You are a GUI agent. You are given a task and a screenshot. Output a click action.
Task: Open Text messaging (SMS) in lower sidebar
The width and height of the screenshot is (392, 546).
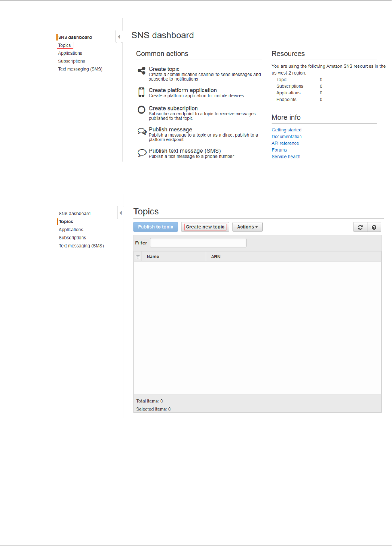coord(81,246)
